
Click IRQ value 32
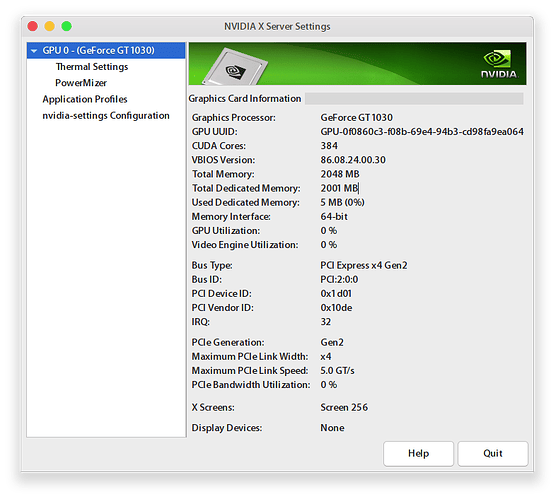tap(326, 322)
